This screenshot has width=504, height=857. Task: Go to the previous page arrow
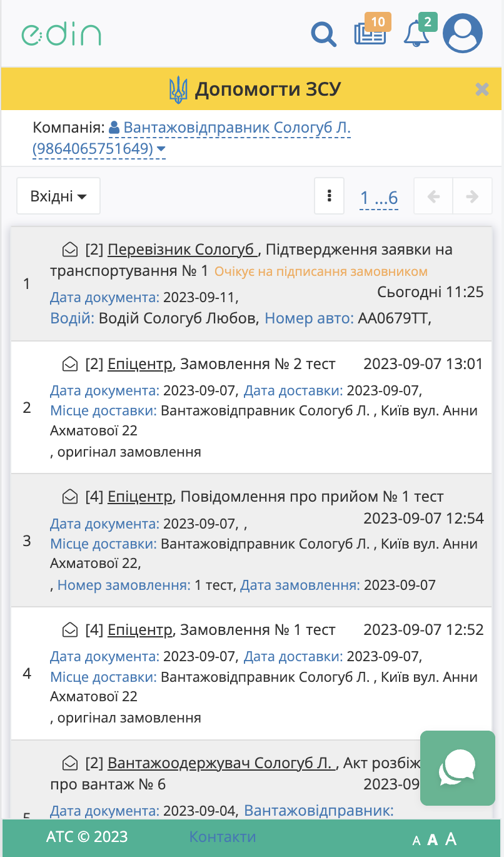pyautogui.click(x=433, y=196)
